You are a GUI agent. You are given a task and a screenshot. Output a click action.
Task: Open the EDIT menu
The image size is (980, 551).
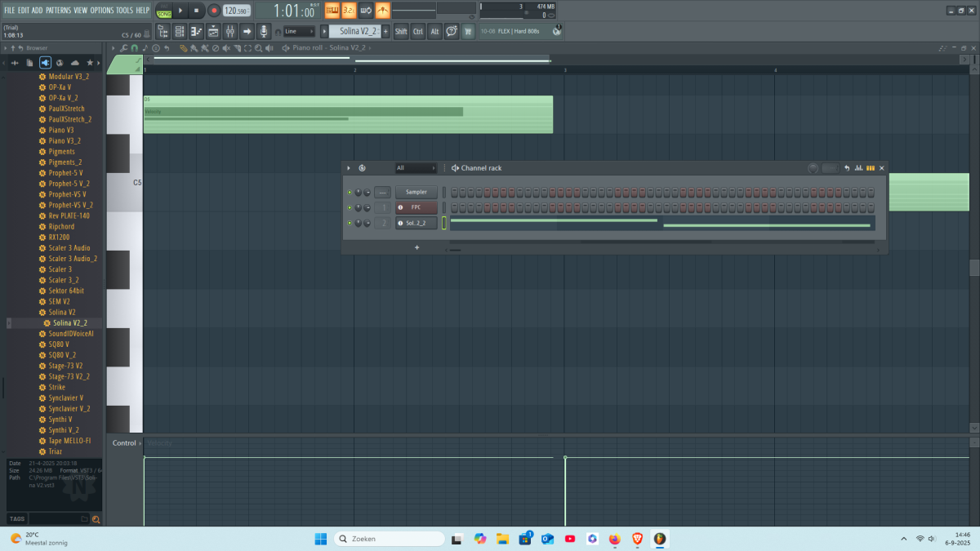[24, 11]
